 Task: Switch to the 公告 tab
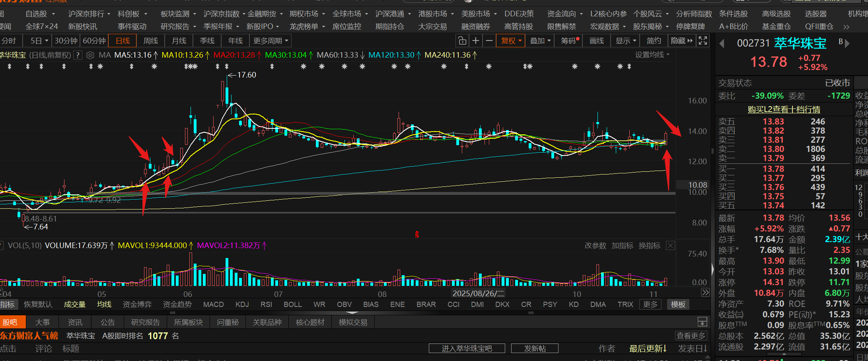[107, 322]
